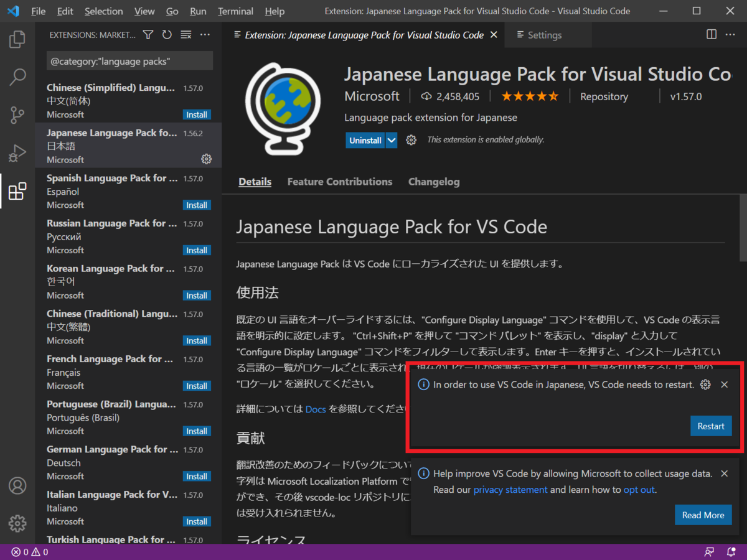Open the Repository link
Screen dimensions: 747x560
click(x=604, y=96)
